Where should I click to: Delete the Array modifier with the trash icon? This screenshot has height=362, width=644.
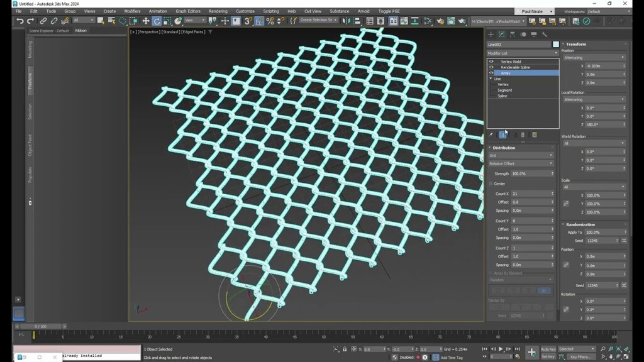[523, 133]
